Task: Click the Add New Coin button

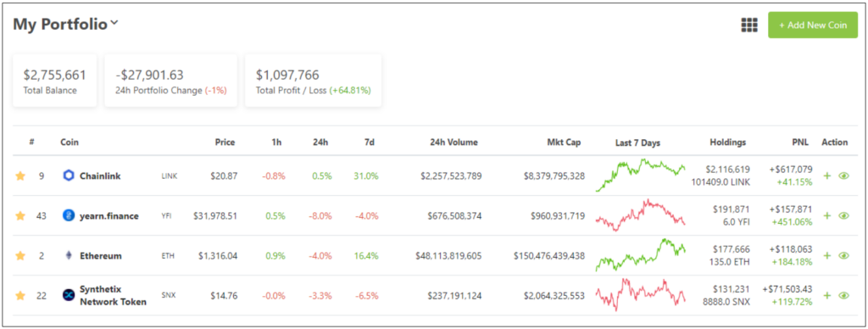Action: (813, 25)
